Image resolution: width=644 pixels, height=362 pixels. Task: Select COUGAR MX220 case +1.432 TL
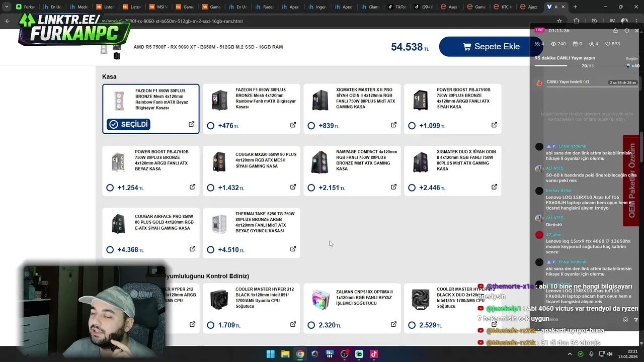(x=210, y=188)
